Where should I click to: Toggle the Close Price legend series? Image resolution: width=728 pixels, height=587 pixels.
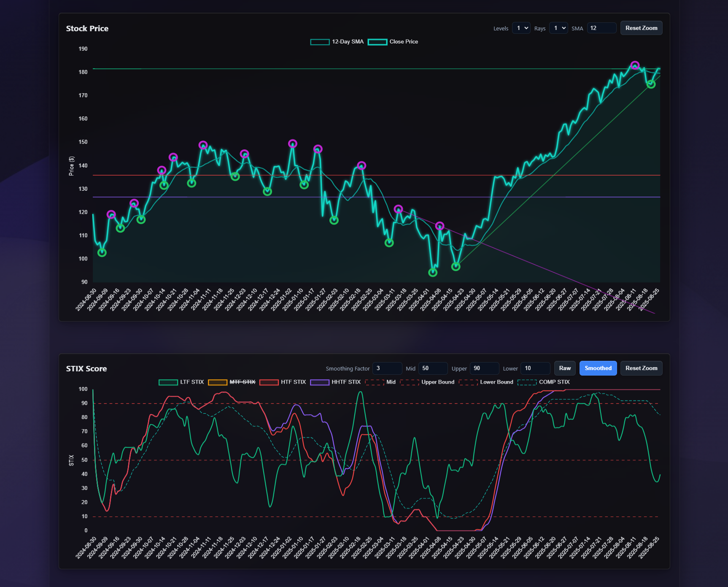pyautogui.click(x=393, y=42)
